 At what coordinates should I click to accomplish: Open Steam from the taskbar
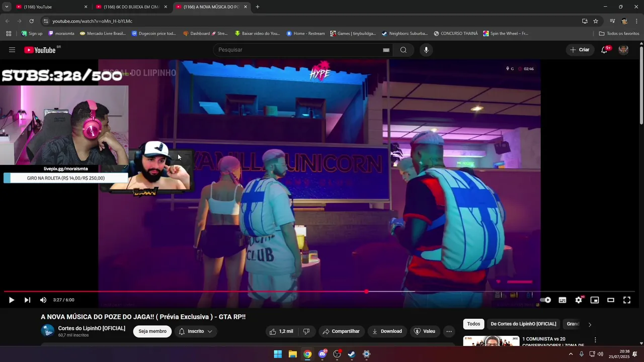tap(352, 354)
